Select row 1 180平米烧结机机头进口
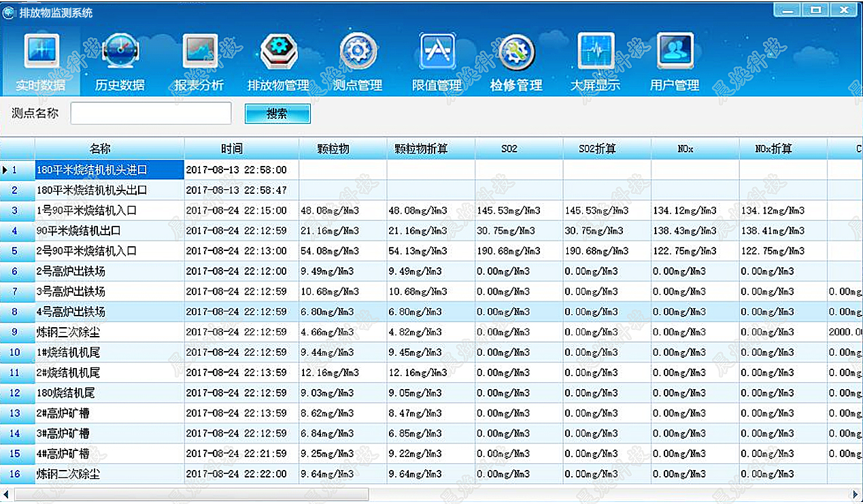The width and height of the screenshot is (863, 504). coord(109,170)
